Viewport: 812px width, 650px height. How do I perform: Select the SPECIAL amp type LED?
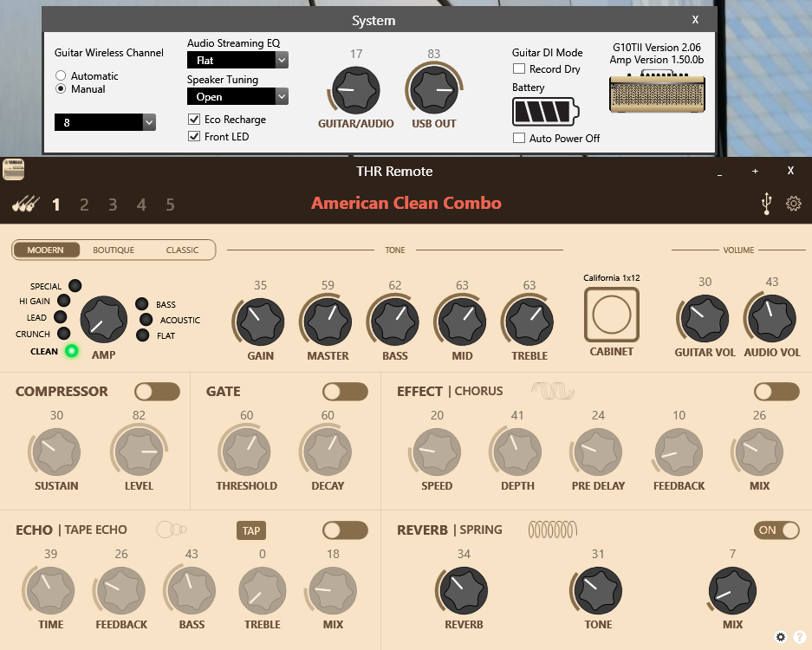tap(75, 285)
